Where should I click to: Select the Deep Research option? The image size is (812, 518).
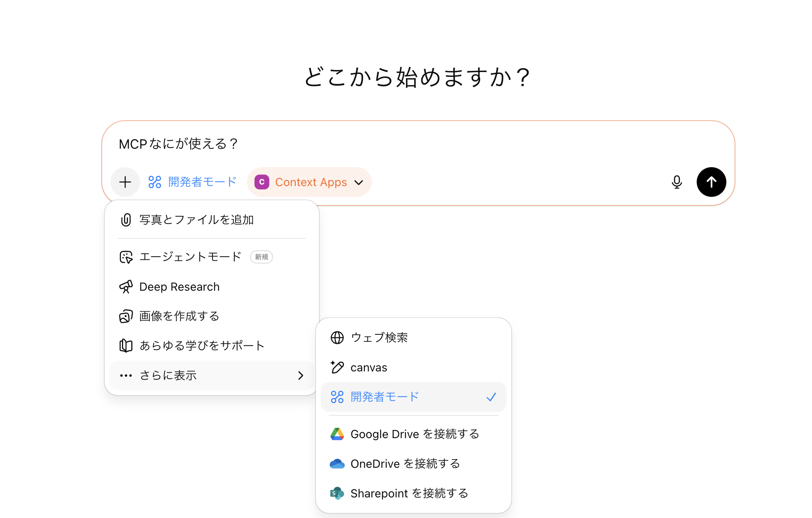179,287
